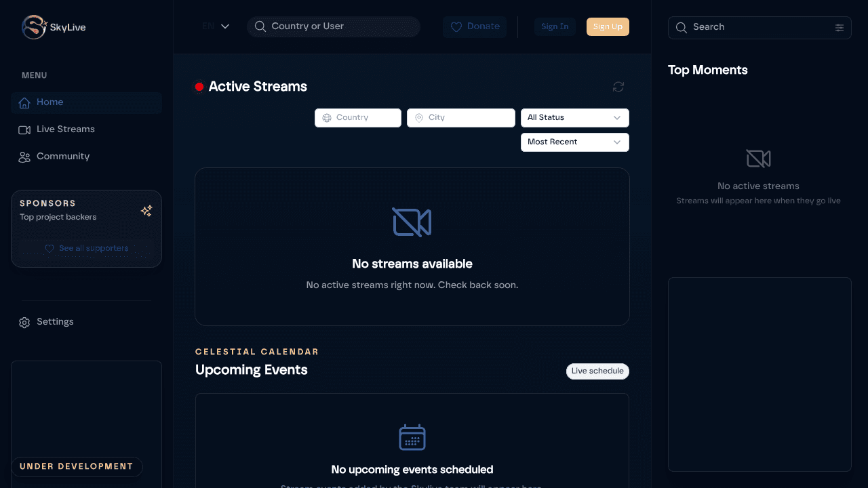
Task: Click the Home house icon
Action: (x=24, y=103)
